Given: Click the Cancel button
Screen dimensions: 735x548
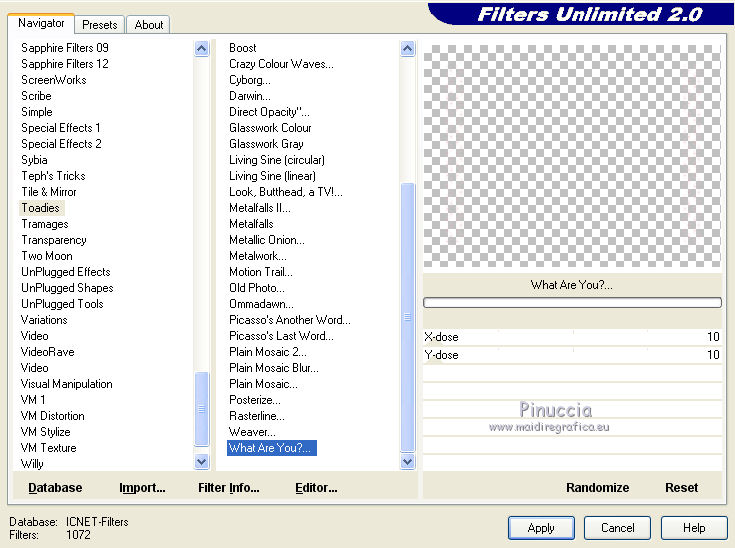Looking at the screenshot, I should click(617, 528).
